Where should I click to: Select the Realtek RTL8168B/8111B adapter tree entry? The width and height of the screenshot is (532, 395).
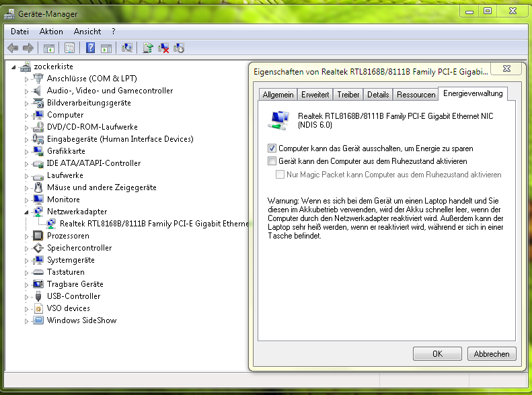point(154,224)
